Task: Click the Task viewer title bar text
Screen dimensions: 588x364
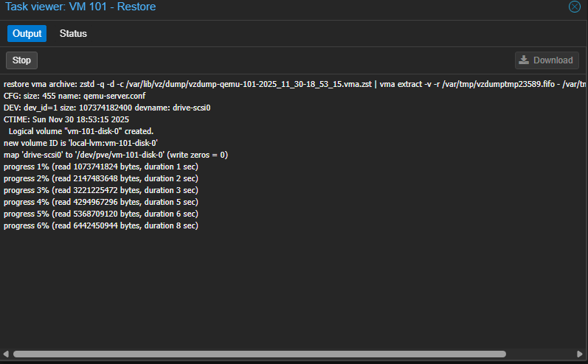Action: (81, 7)
